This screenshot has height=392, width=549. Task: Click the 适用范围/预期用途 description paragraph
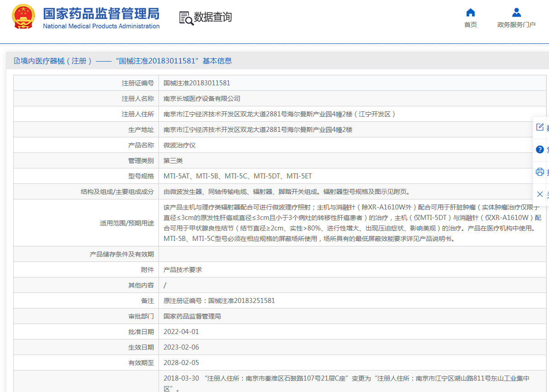coord(352,223)
